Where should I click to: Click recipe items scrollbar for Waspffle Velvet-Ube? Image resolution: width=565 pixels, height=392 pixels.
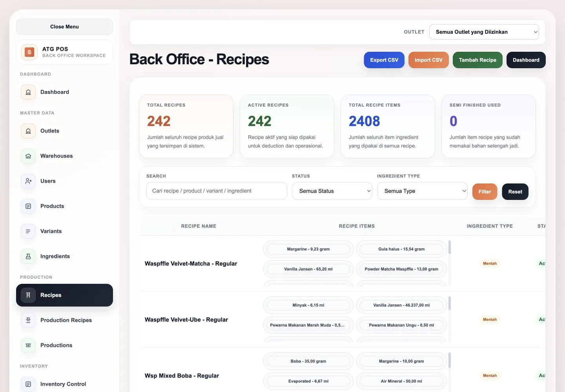449,303
